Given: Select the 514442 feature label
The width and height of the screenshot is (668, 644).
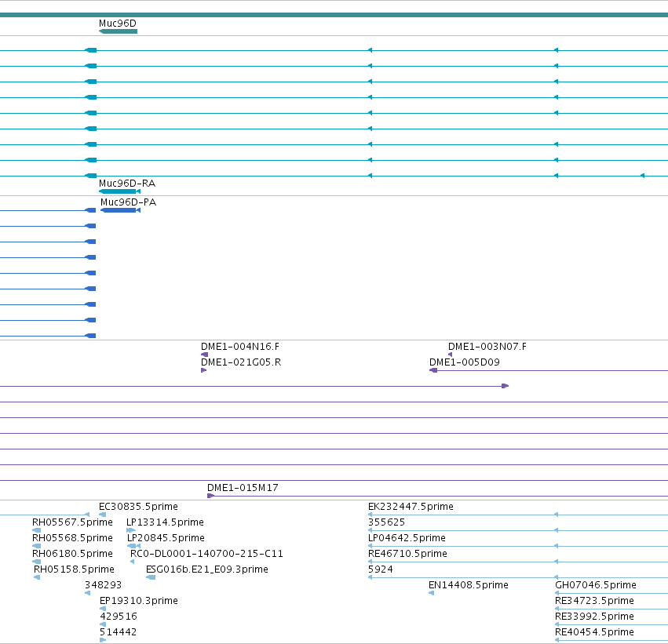Looking at the screenshot, I should (118, 632).
